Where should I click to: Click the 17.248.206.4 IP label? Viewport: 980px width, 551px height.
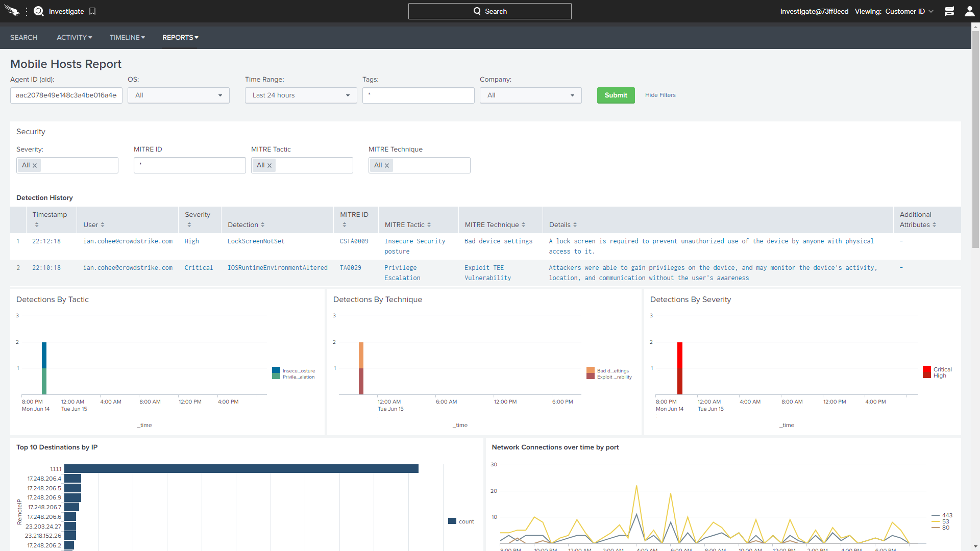44,479
